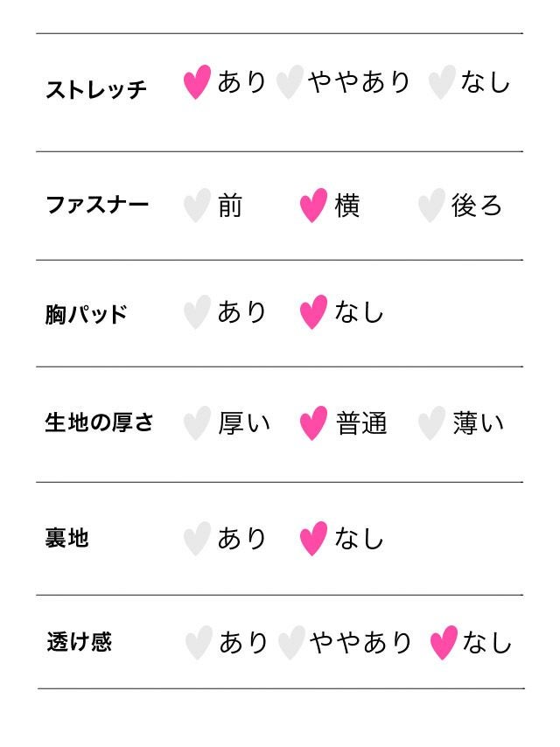
Task: Click the gray heart for 裏地 あり
Action: coord(197,539)
